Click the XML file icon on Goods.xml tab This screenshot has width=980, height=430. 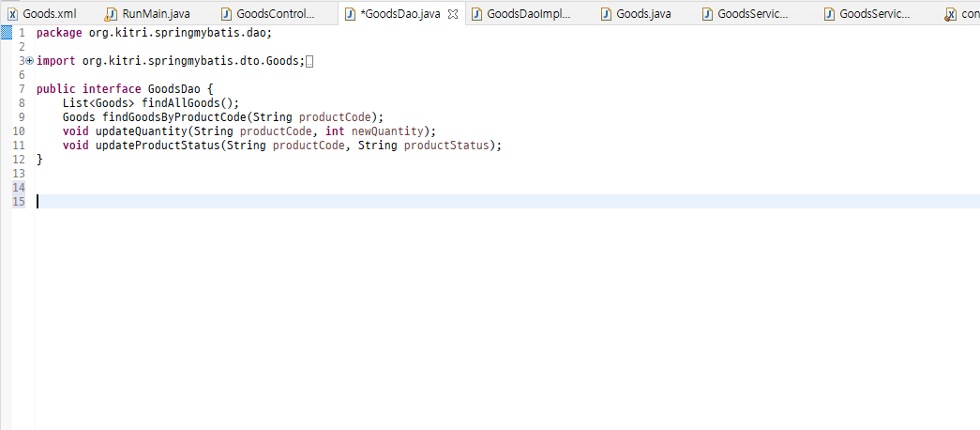(12, 14)
